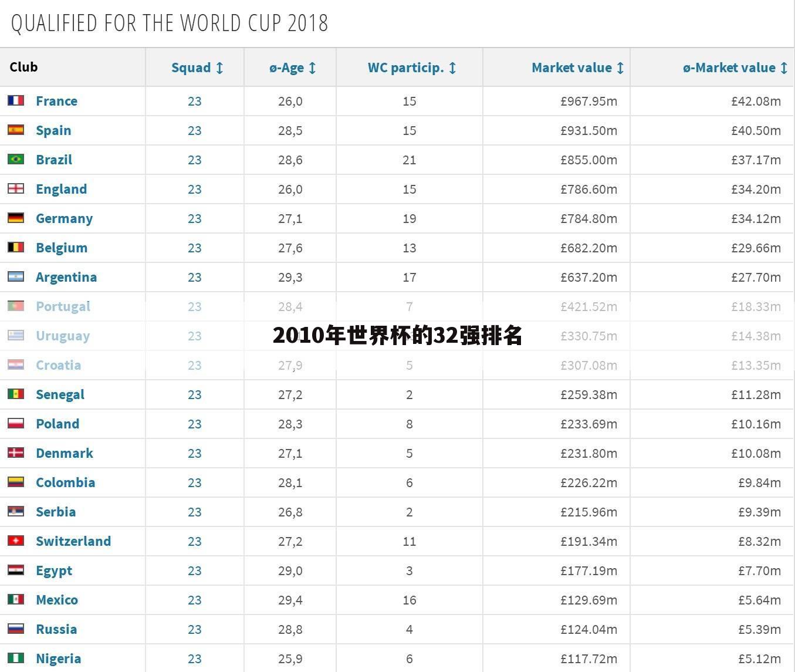Select market value £855.00m

pos(588,160)
